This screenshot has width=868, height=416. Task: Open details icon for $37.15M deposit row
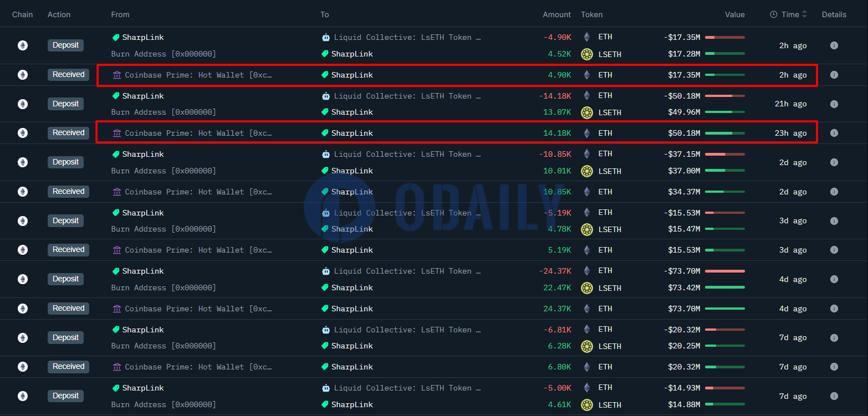click(x=834, y=162)
